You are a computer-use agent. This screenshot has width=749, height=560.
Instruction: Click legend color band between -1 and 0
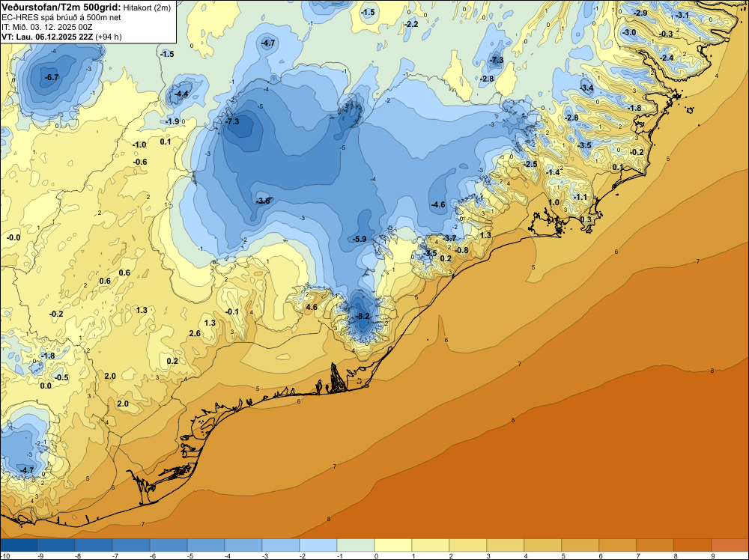coord(356,545)
